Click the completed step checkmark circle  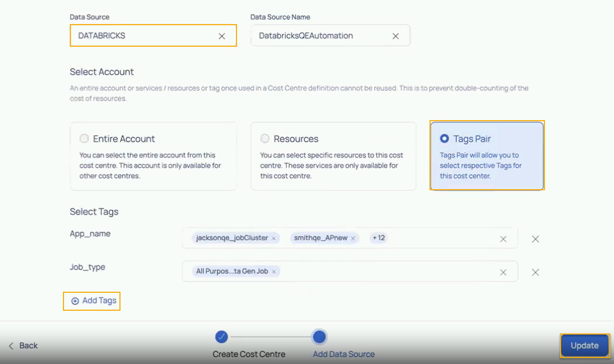coord(222,337)
